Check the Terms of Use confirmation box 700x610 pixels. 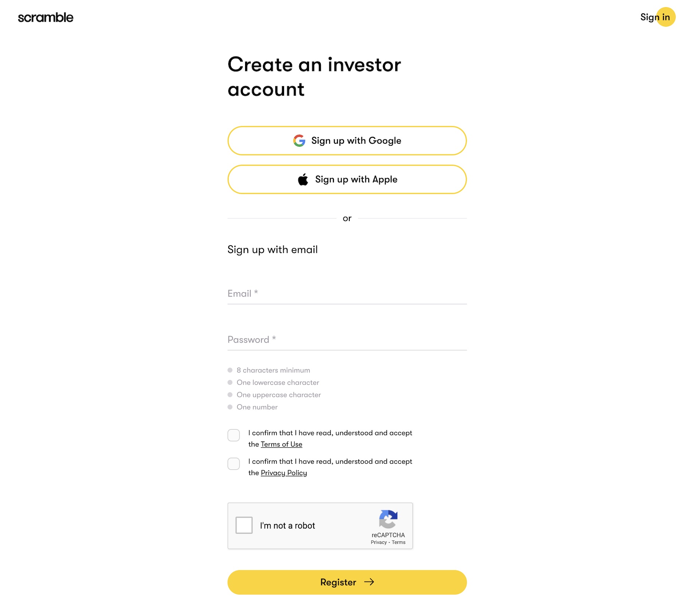[x=234, y=435]
